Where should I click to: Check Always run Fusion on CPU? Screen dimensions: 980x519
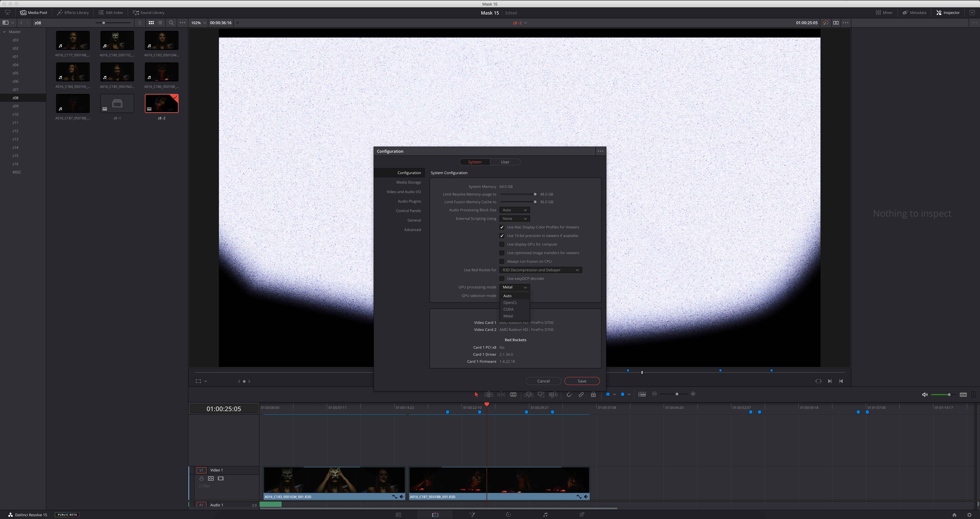pos(502,262)
